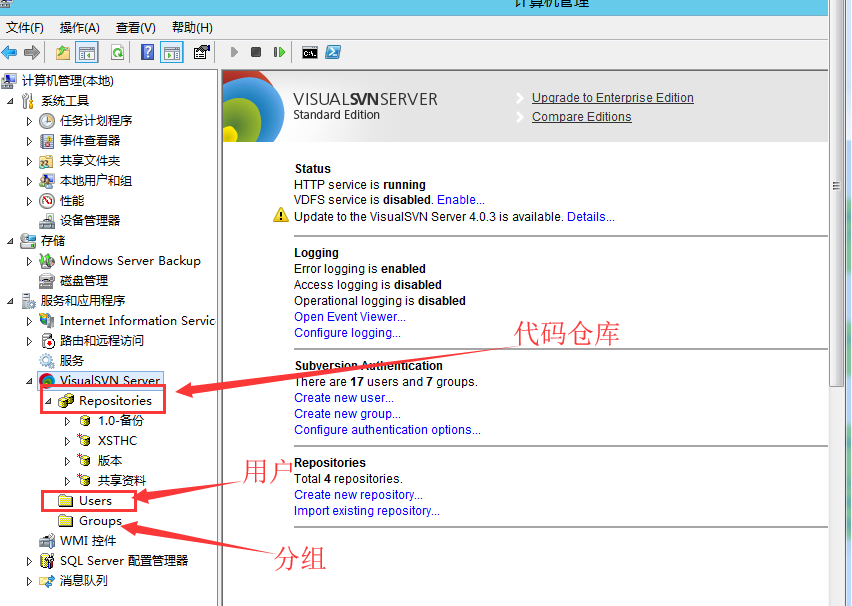Viewport: 852px width, 606px height.
Task: Toggle Show/Hide Action Pane icon
Action: coord(172,53)
